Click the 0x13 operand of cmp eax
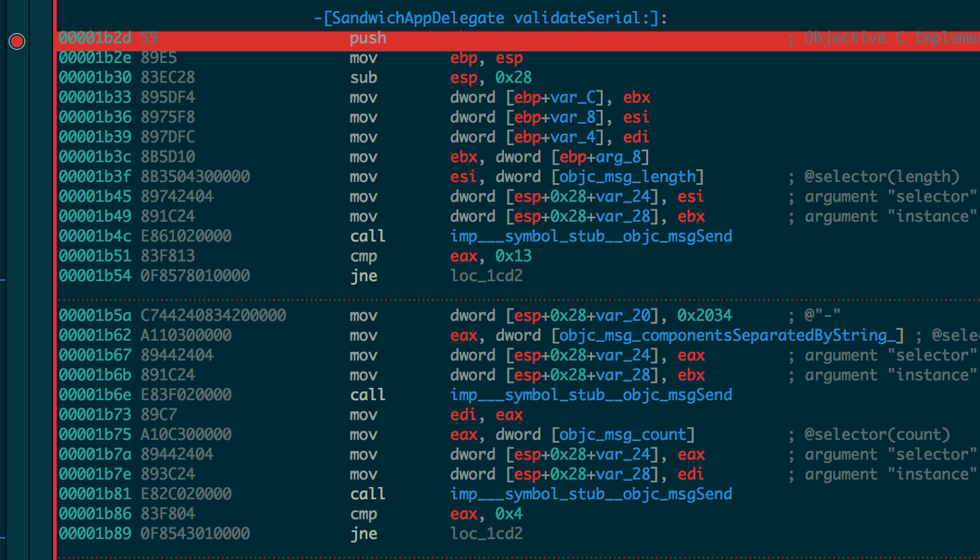 pyautogui.click(x=513, y=256)
